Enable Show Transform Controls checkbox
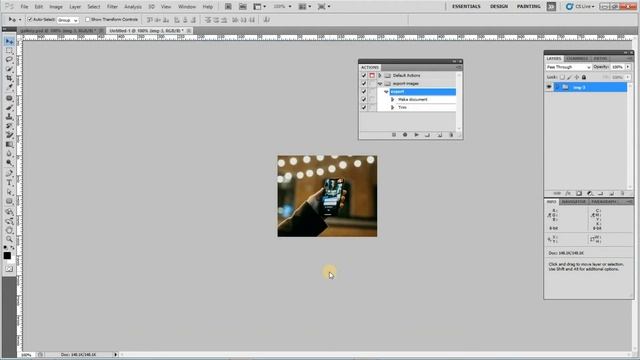Image resolution: width=640 pixels, height=360 pixels. click(x=87, y=20)
